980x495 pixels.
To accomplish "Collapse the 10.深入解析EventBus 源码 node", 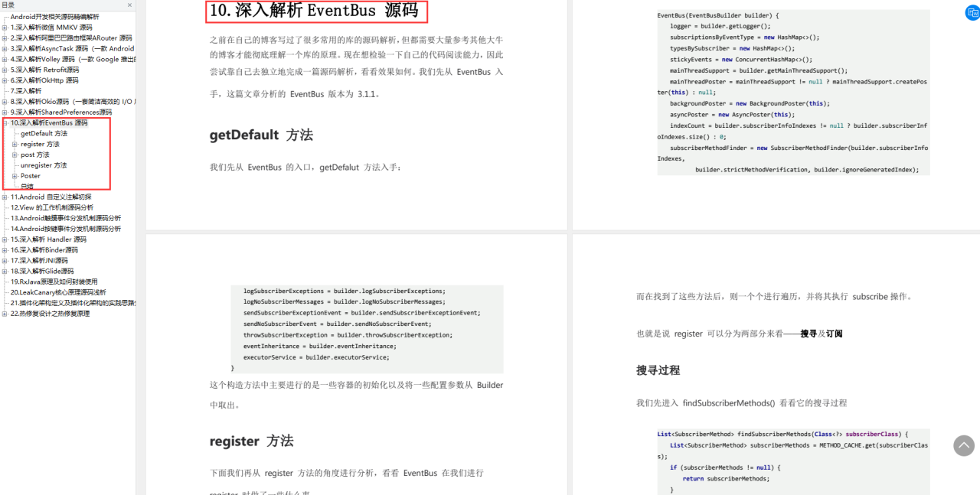I will click(x=5, y=122).
